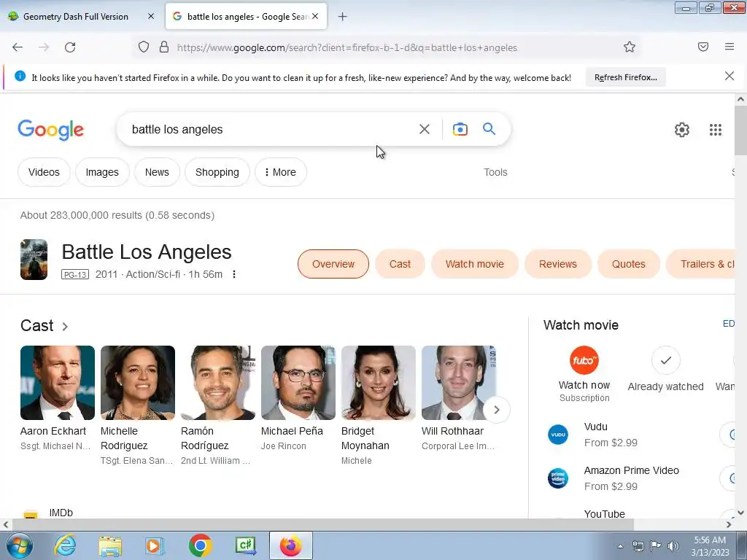
Task: Select the Cast chip
Action: [x=400, y=264]
